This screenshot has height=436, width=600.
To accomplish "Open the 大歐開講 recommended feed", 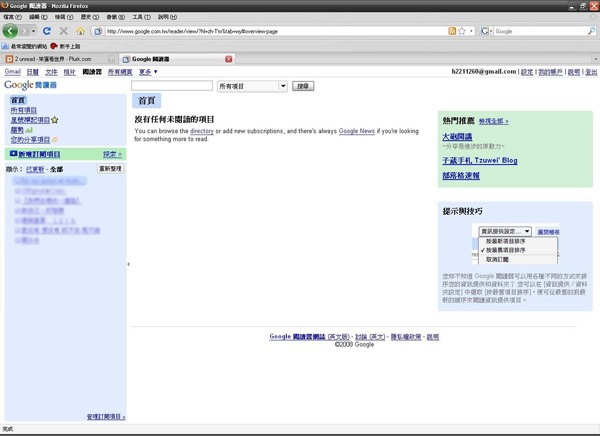I will tap(457, 137).
